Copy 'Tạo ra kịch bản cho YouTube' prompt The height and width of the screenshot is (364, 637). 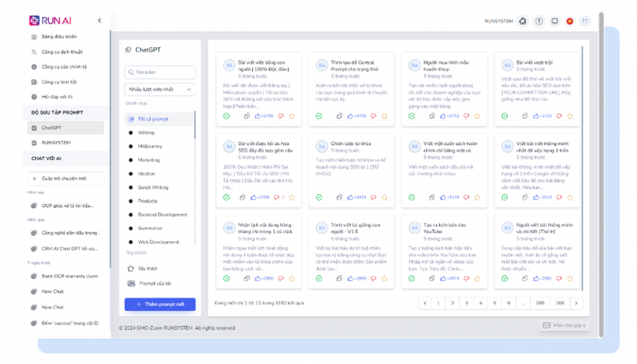pos(432,278)
